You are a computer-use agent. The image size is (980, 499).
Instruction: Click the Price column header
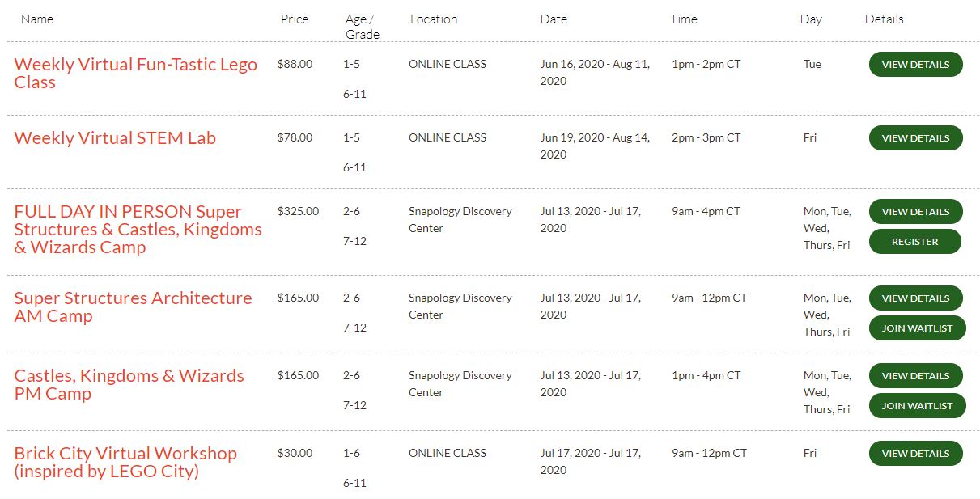tap(295, 19)
